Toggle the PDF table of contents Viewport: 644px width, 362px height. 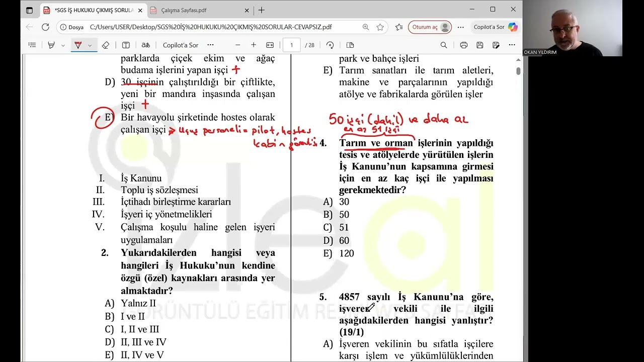pos(32,45)
